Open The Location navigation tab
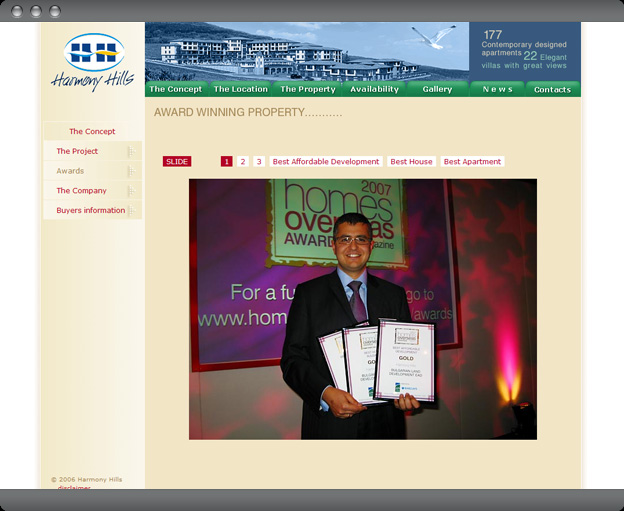The image size is (624, 511). click(x=240, y=89)
